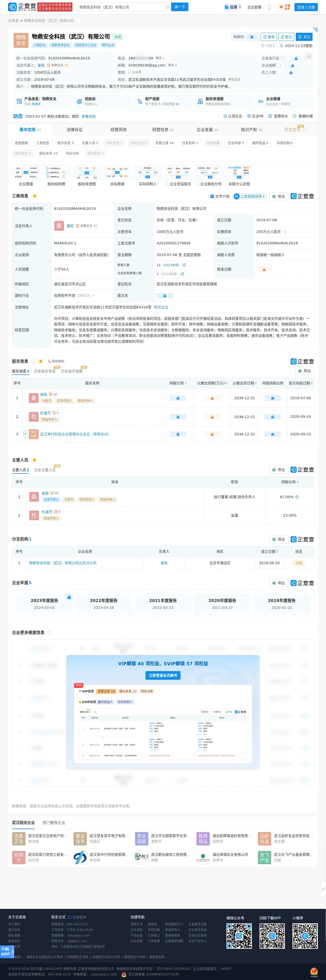Select the 历史股东信息 tab

click(44, 371)
